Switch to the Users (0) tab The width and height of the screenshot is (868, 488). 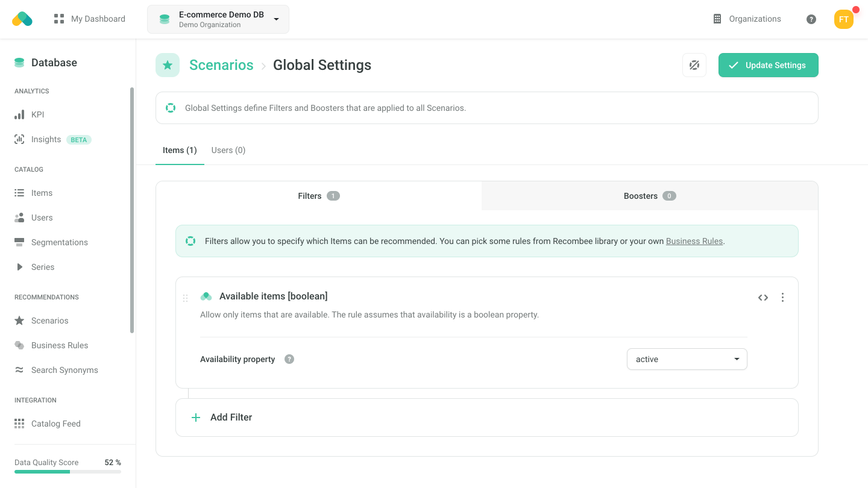pos(228,150)
